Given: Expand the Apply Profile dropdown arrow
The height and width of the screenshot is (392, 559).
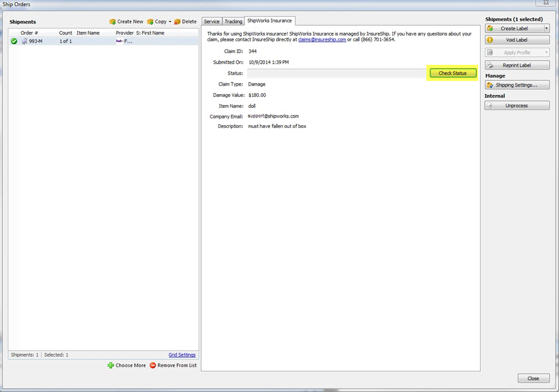Looking at the screenshot, I should click(x=546, y=52).
